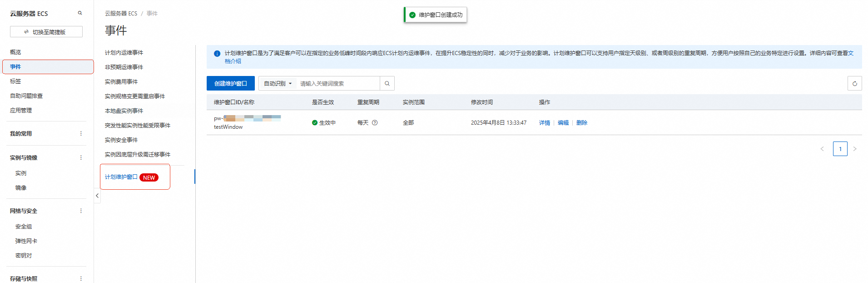Click the testWindow name text
Image resolution: width=868 pixels, height=283 pixels.
[x=228, y=127]
